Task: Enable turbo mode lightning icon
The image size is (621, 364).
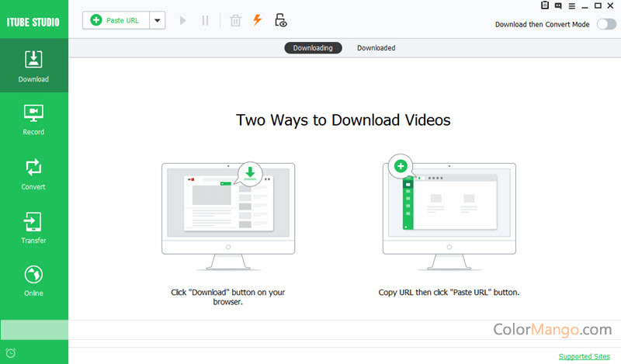Action: coord(258,20)
